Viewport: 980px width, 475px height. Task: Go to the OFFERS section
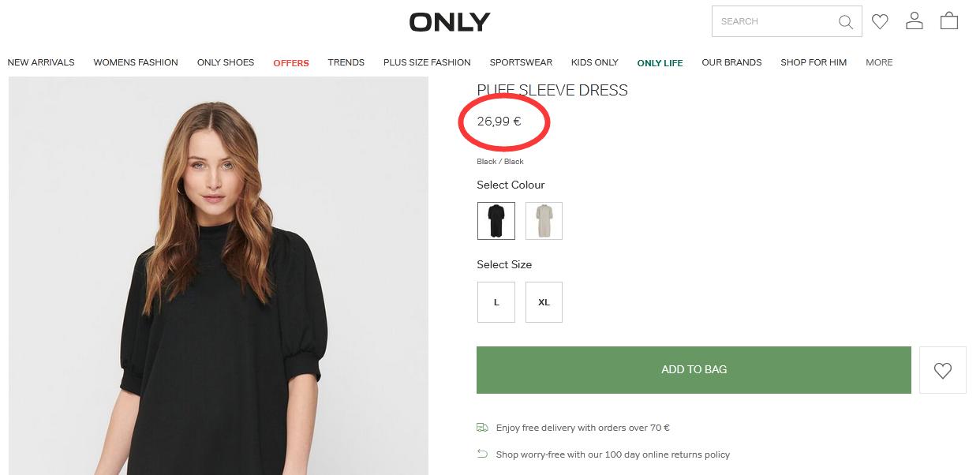click(x=291, y=63)
